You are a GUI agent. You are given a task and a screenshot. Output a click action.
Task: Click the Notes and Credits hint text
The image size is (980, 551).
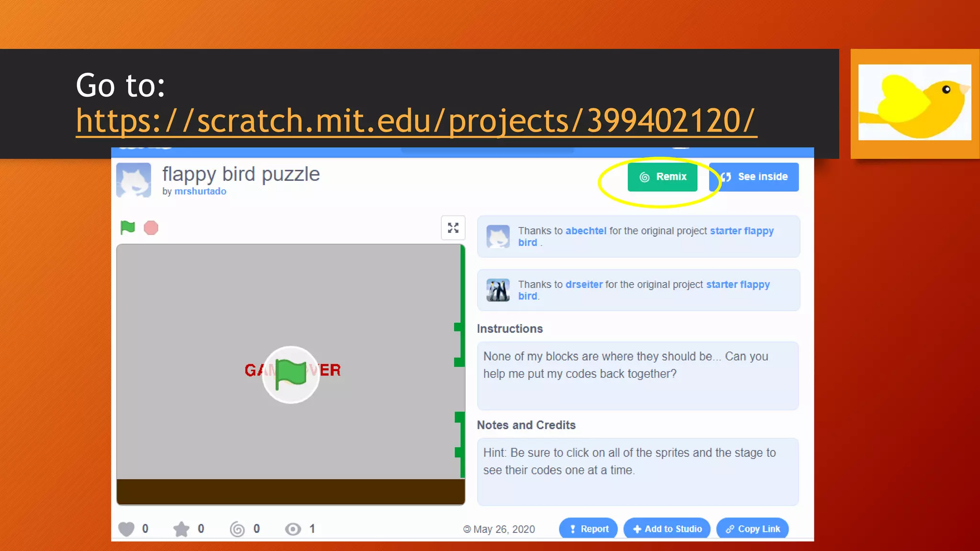point(629,461)
